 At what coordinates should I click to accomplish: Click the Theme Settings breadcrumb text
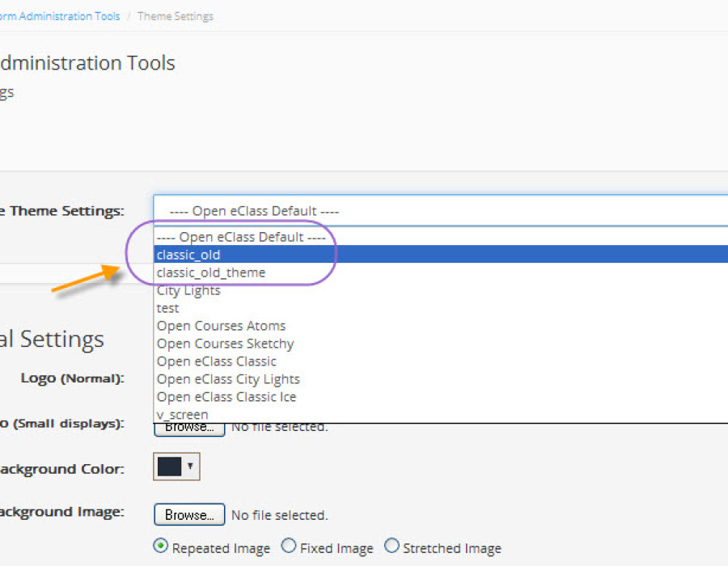point(176,16)
